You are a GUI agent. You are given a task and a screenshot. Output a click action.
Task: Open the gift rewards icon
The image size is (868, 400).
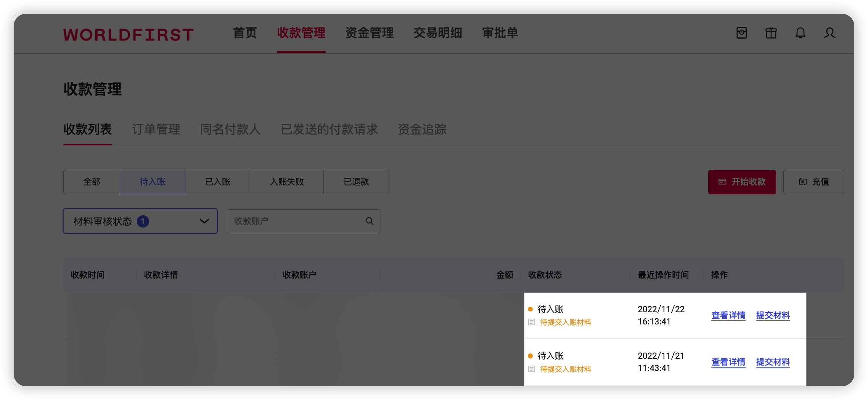click(771, 33)
